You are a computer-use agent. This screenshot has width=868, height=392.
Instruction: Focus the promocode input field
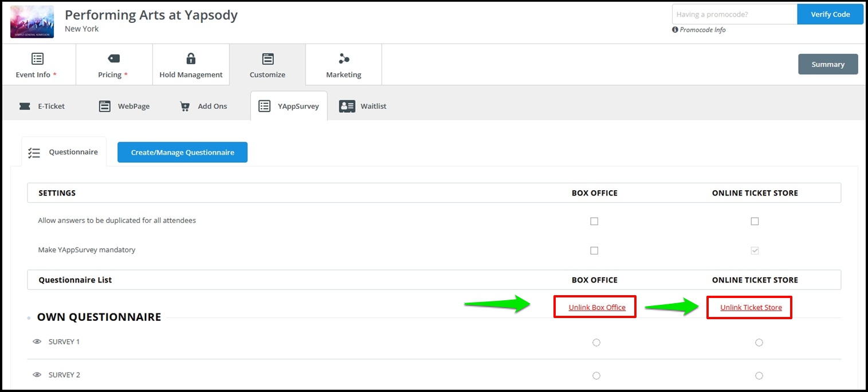(735, 14)
